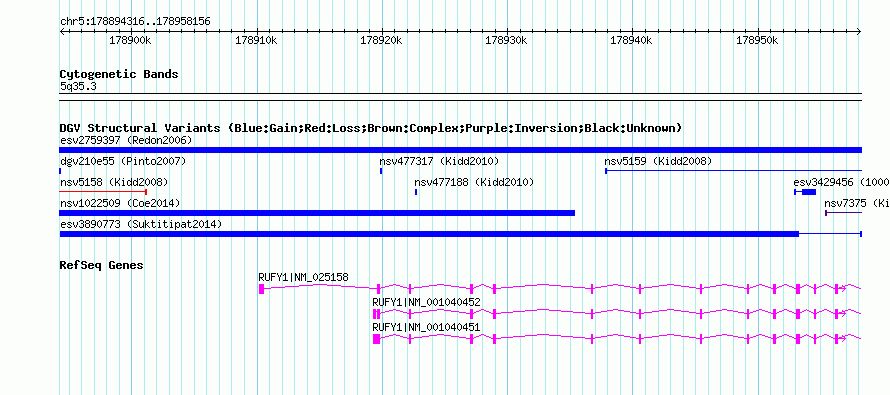Select the blue bar under esv2759397
The image size is (890, 395).
[461, 150]
